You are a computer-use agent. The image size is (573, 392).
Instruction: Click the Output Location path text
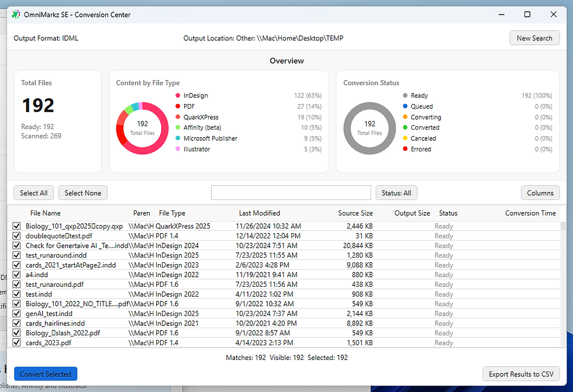pos(263,38)
